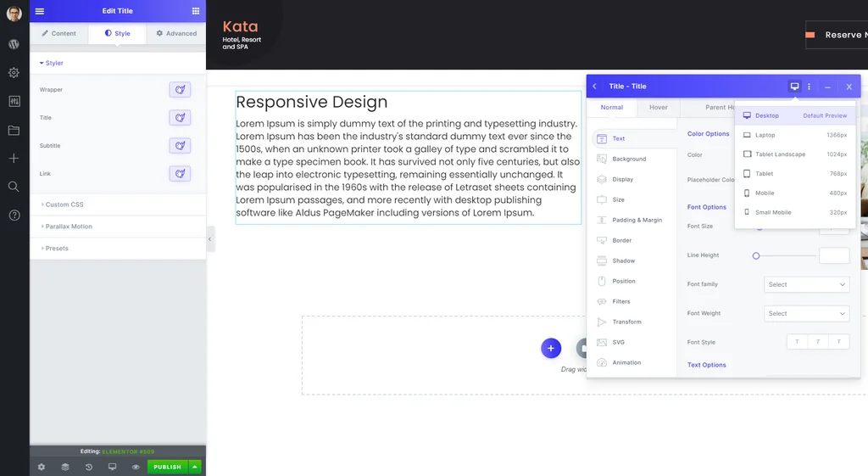This screenshot has height=476, width=868.
Task: Click the Line Height value field
Action: coord(834,255)
